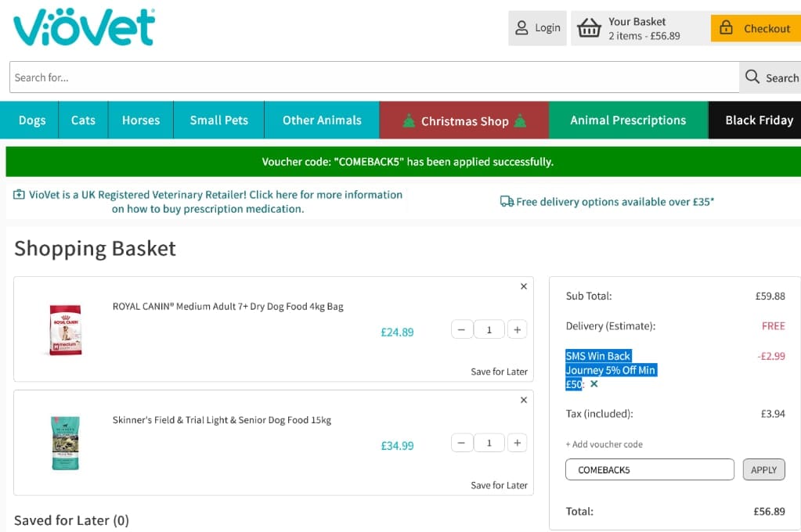The width and height of the screenshot is (801, 532).
Task: Open Royal Canin Medium Adult 7+ product link
Action: tap(228, 307)
